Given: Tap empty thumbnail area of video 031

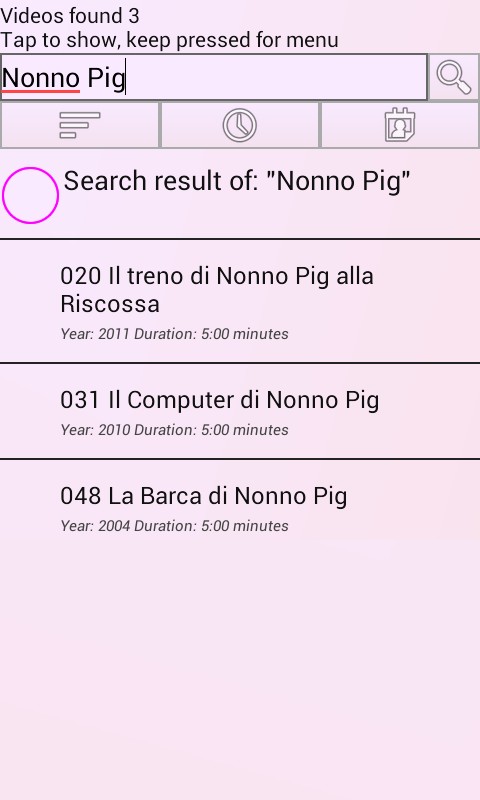Looking at the screenshot, I should pos(30,411).
